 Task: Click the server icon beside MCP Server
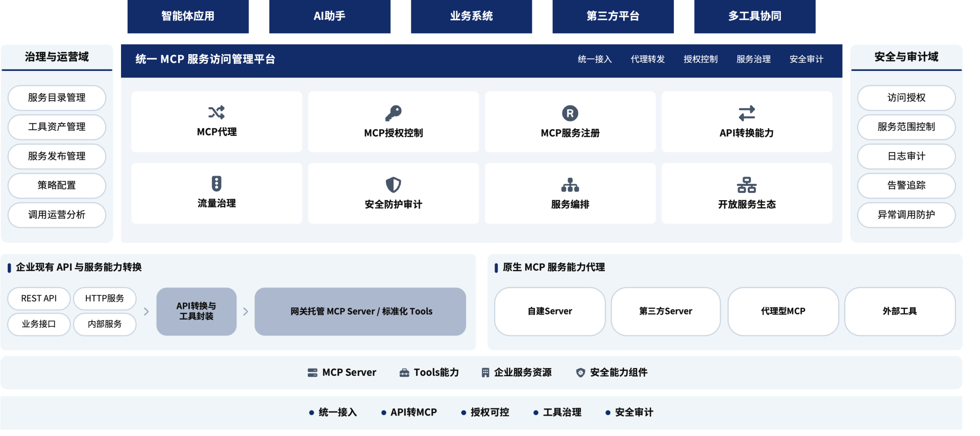[x=312, y=373]
